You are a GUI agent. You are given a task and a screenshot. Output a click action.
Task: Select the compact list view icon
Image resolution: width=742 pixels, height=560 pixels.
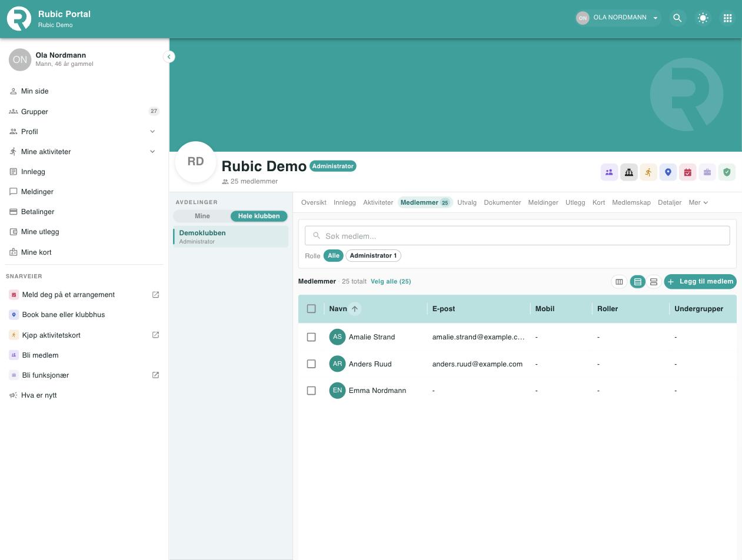tap(637, 282)
